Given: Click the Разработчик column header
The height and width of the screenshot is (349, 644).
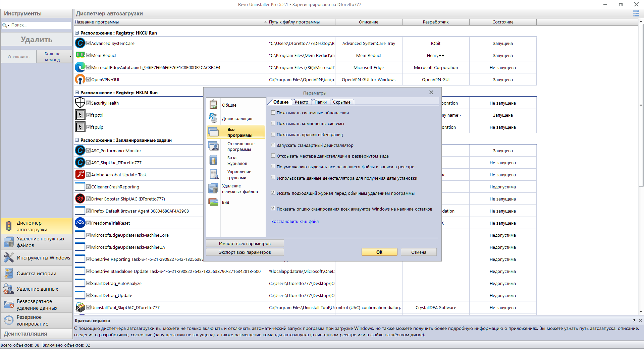Looking at the screenshot, I should (x=436, y=22).
